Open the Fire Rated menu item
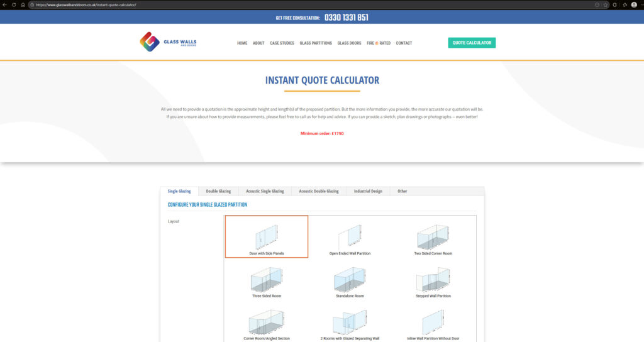Screen dimensions: 644x342 [x=379, y=43]
